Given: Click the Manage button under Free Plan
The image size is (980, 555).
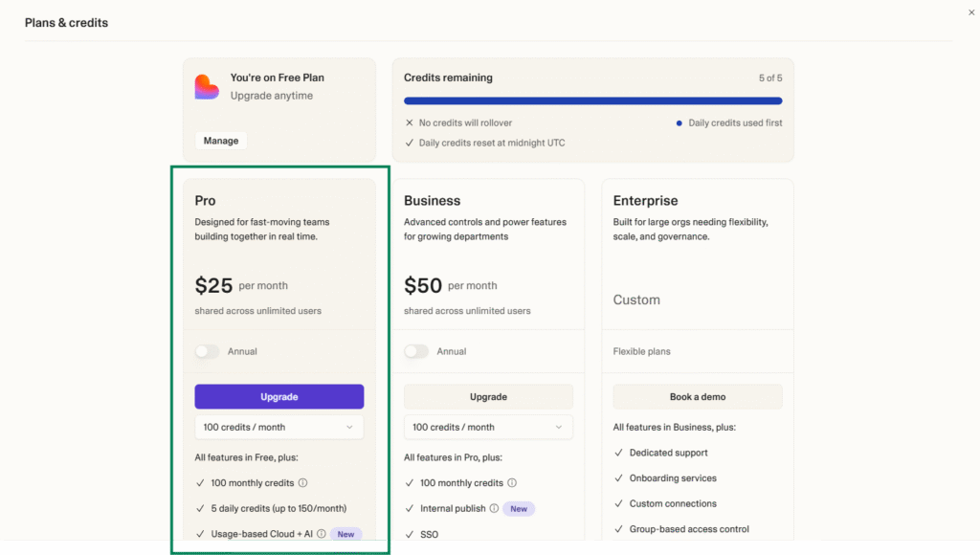Looking at the screenshot, I should (x=221, y=141).
